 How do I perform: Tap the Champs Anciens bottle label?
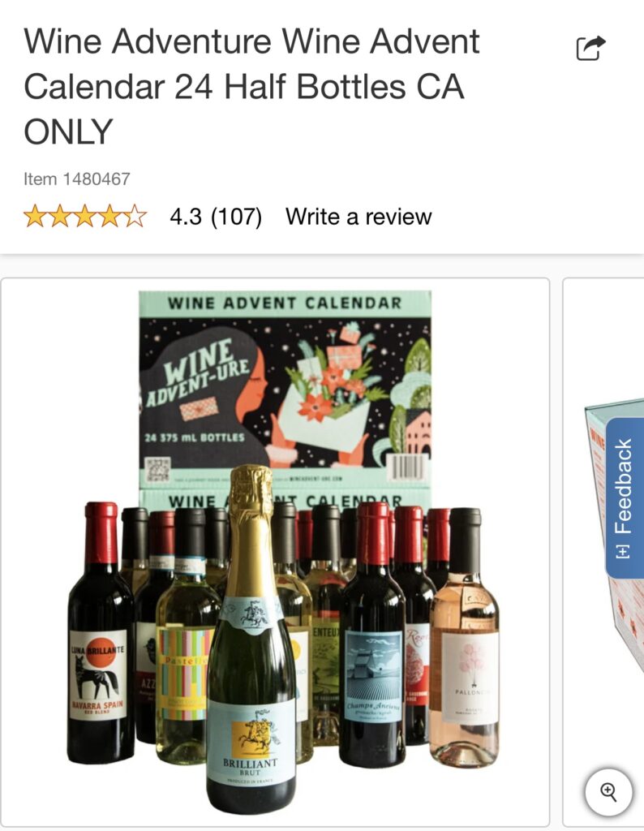pyautogui.click(x=375, y=678)
